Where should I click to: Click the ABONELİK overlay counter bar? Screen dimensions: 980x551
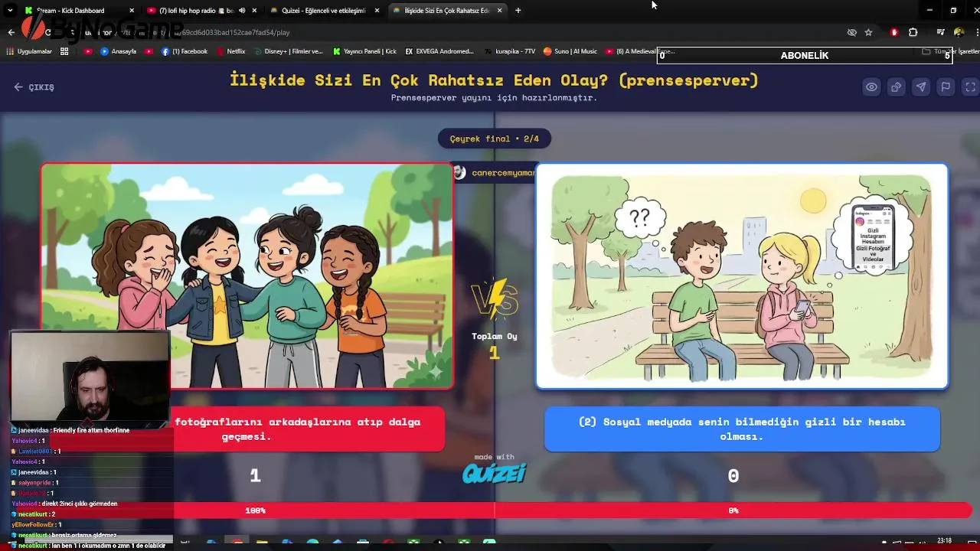tap(805, 56)
